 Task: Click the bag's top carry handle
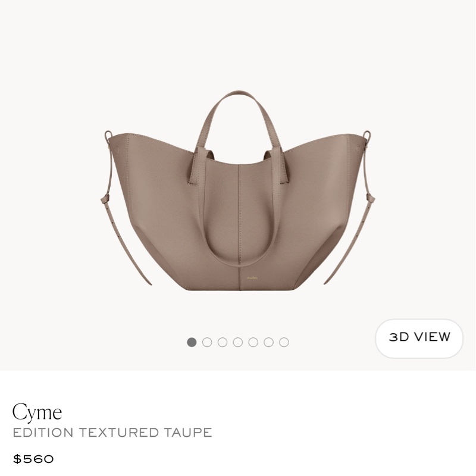239,121
